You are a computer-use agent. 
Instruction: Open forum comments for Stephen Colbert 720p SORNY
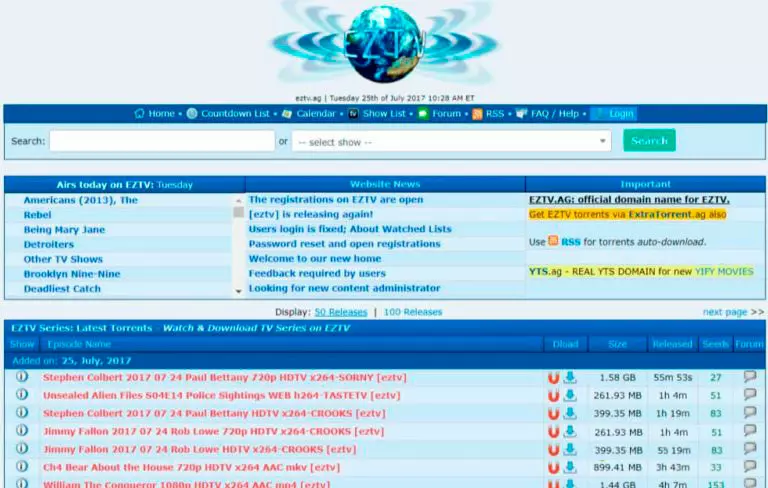[x=750, y=376]
